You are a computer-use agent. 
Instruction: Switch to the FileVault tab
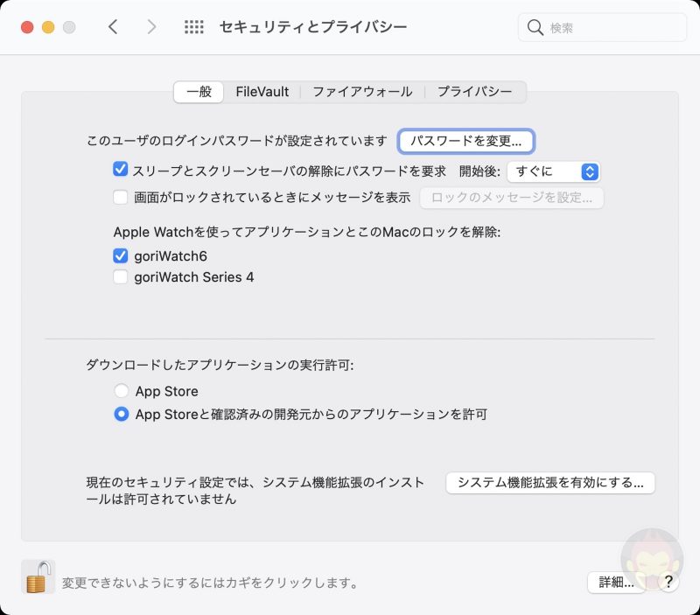[262, 91]
